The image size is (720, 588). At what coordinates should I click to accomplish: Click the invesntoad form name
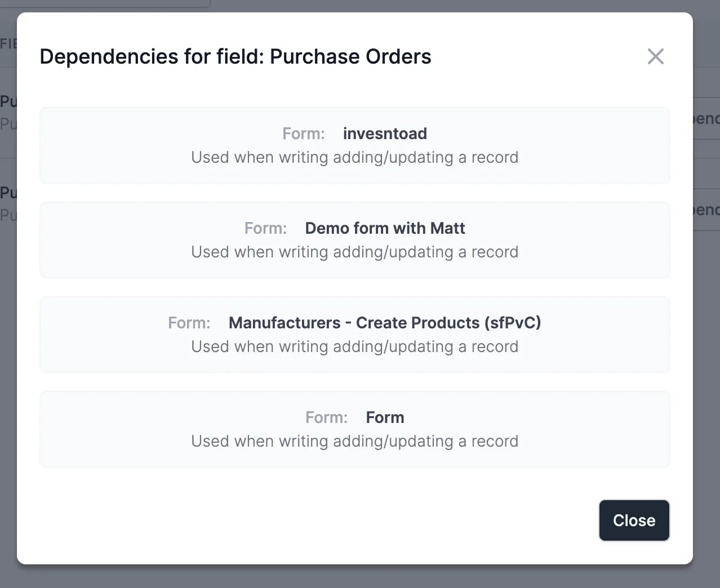[385, 133]
